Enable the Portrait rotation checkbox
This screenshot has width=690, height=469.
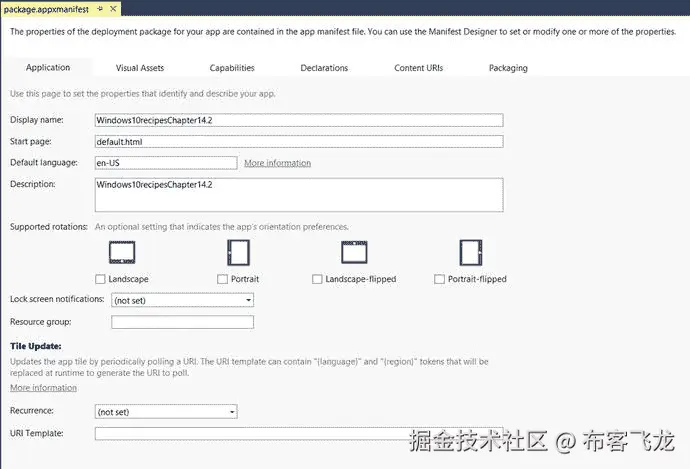click(x=223, y=279)
